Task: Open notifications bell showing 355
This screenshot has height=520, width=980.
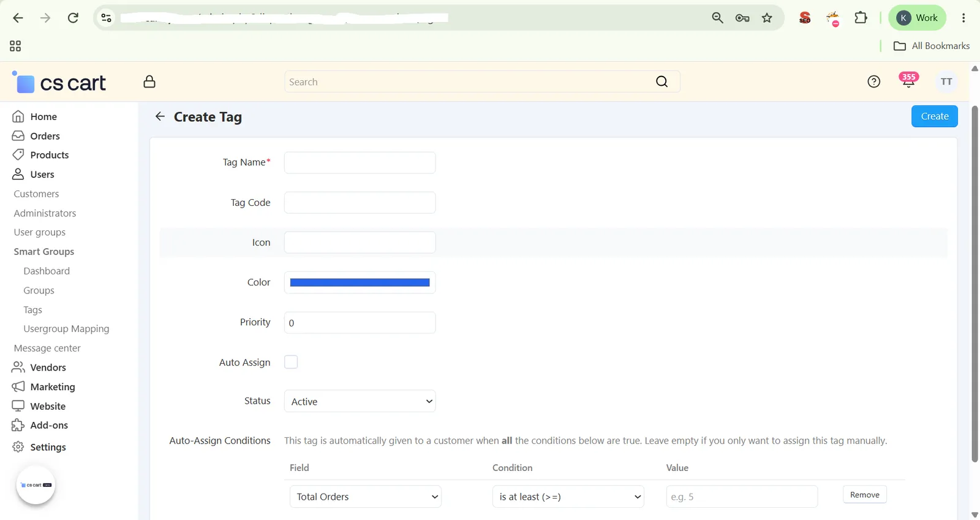Action: [x=908, y=80]
